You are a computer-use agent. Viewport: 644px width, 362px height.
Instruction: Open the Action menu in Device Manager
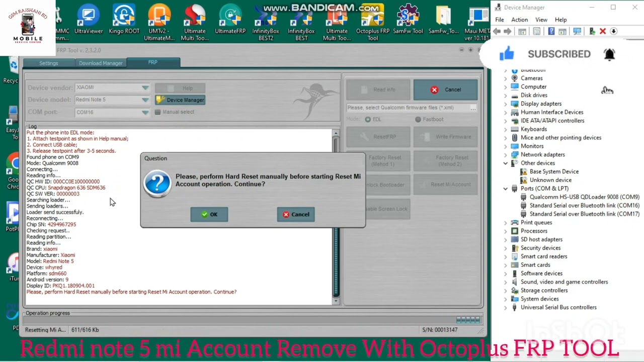click(x=519, y=20)
